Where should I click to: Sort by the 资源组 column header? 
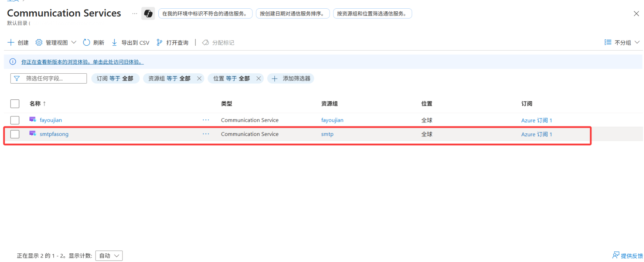[x=330, y=104]
